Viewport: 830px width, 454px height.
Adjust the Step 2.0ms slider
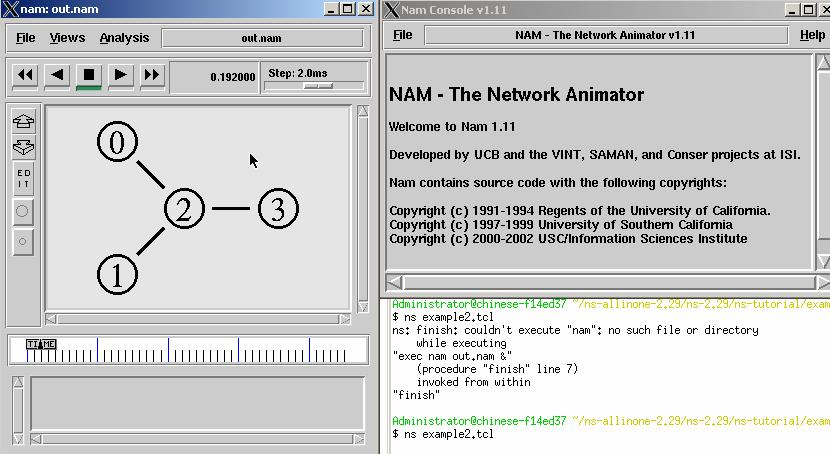tap(318, 86)
